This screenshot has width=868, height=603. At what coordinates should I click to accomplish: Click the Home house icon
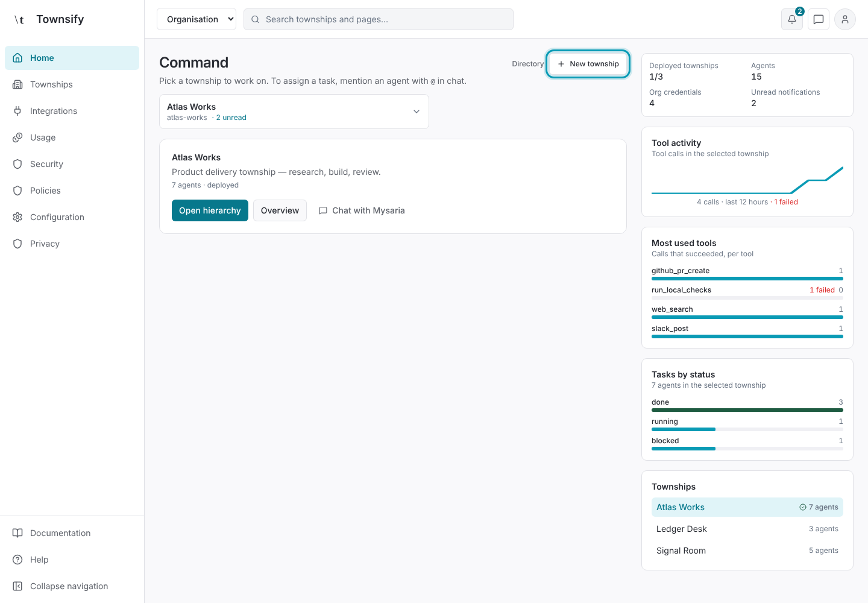pos(17,58)
